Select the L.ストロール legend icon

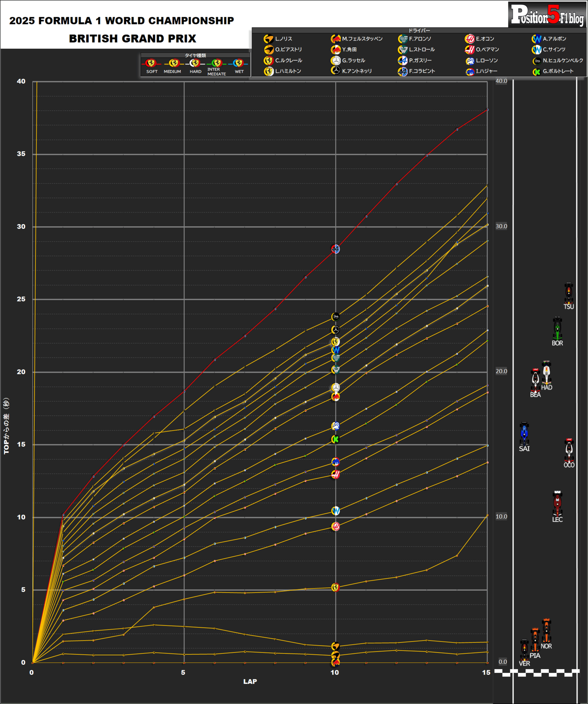click(402, 50)
